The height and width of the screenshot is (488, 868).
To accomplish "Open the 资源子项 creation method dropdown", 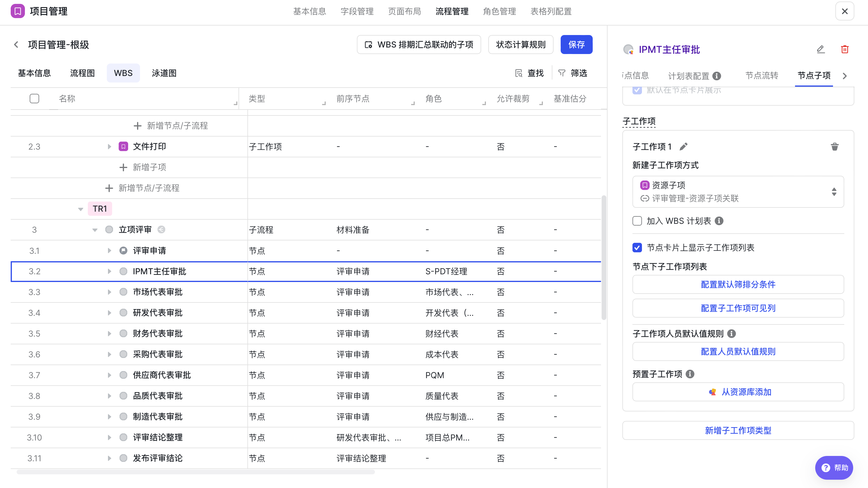I will click(x=738, y=191).
